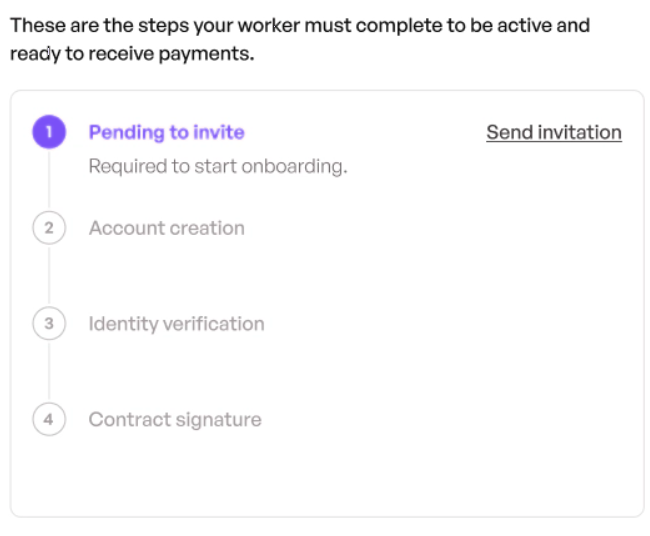The width and height of the screenshot is (650, 536).
Task: Select the step 3 number circle
Action: pyautogui.click(x=49, y=323)
